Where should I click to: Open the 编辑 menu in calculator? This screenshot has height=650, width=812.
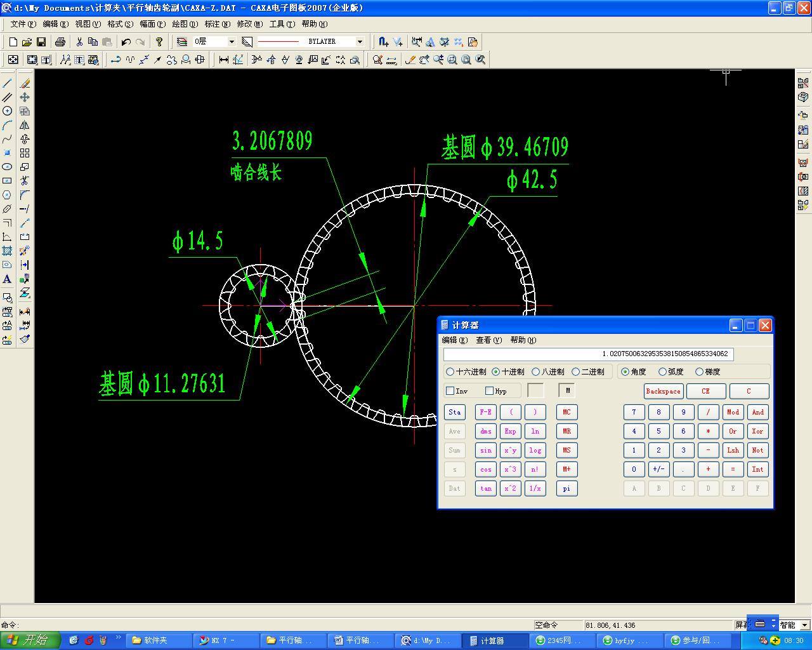455,340
